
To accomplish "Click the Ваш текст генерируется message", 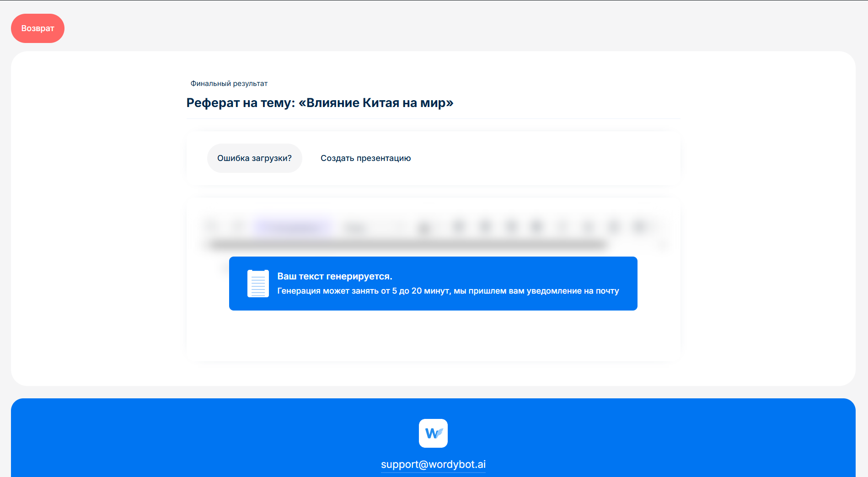I will pos(335,276).
